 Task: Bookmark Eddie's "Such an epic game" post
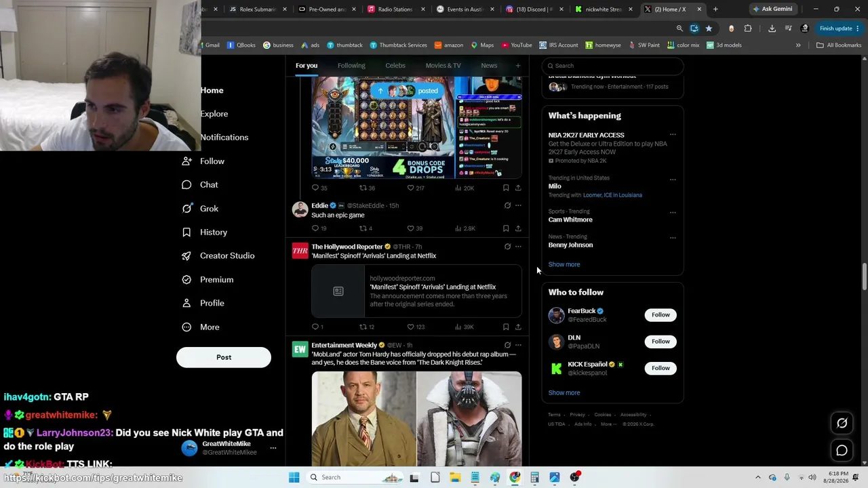[x=506, y=228]
